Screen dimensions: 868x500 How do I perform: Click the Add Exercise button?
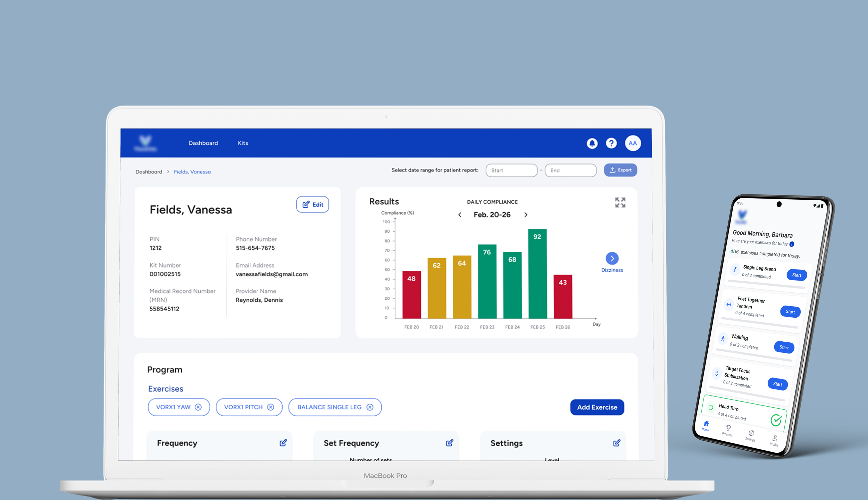coord(597,407)
